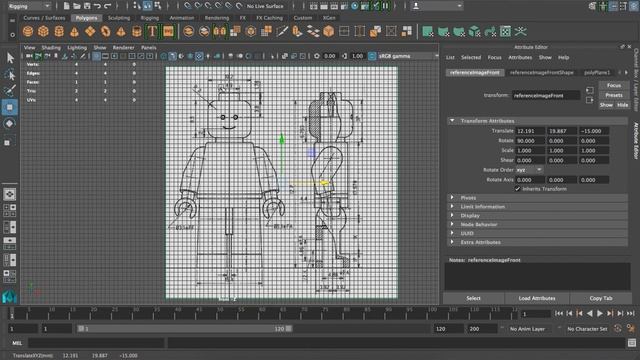This screenshot has width=640, height=360.
Task: Click the Focus button
Action: pyautogui.click(x=614, y=85)
